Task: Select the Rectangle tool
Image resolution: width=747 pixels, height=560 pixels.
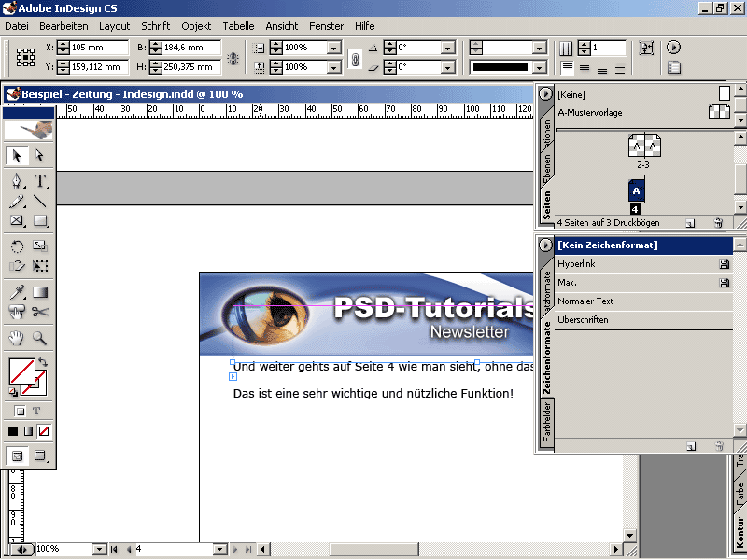Action: coord(40,220)
